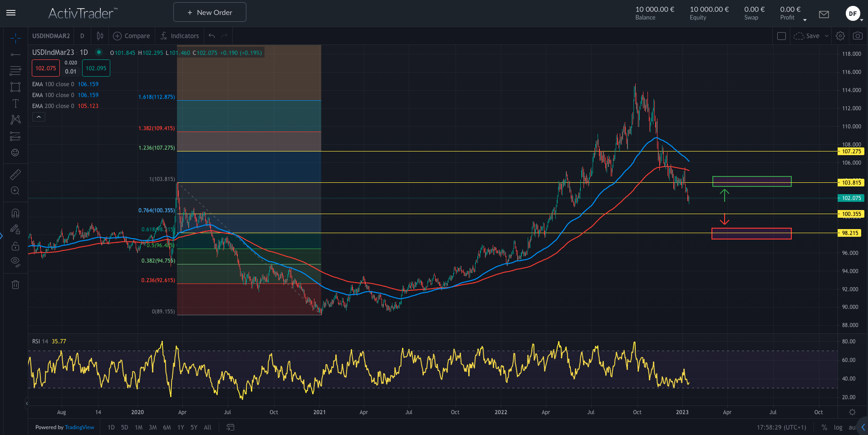Open chart settings gear icon
This screenshot has height=435, width=868.
pyautogui.click(x=840, y=36)
